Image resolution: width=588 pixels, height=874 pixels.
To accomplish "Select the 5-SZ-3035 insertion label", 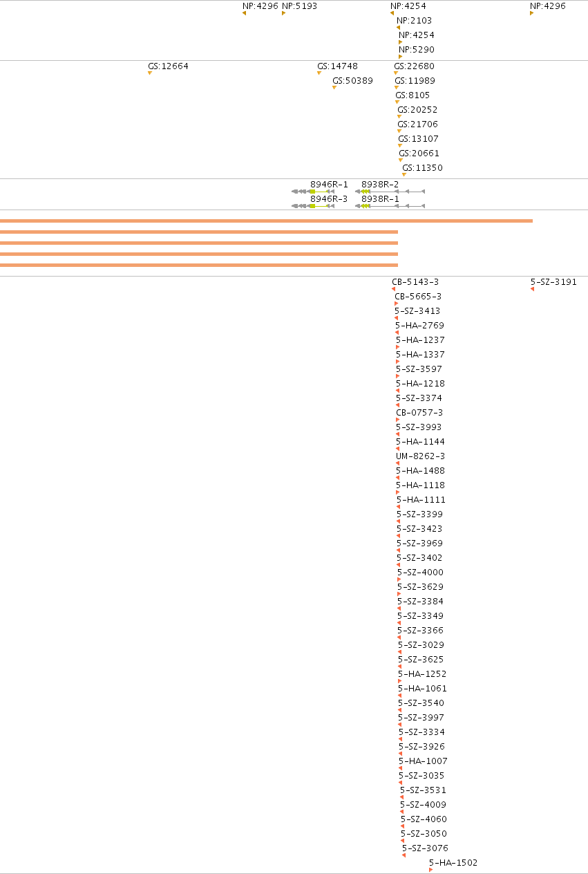I will click(x=421, y=776).
